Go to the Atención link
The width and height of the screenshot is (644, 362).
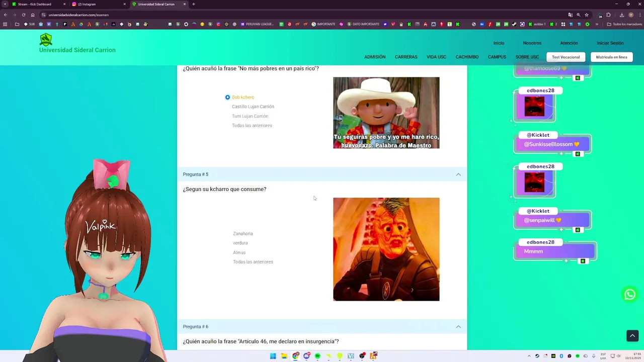[x=569, y=43]
